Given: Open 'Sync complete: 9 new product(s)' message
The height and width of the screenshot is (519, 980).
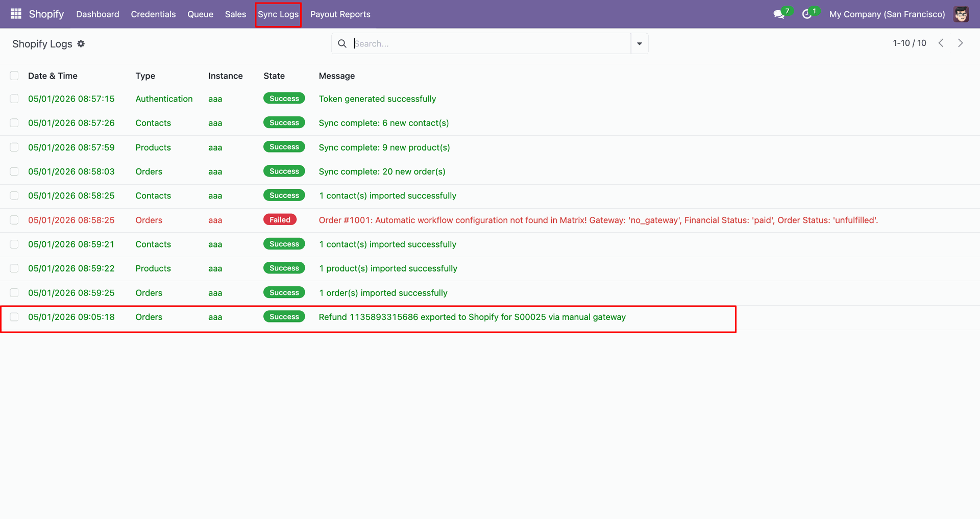Looking at the screenshot, I should pyautogui.click(x=384, y=147).
